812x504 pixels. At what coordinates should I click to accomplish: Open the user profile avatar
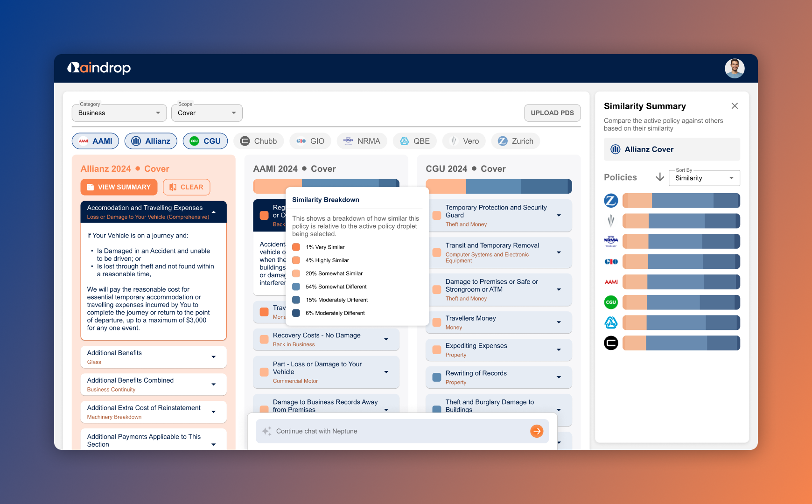734,68
